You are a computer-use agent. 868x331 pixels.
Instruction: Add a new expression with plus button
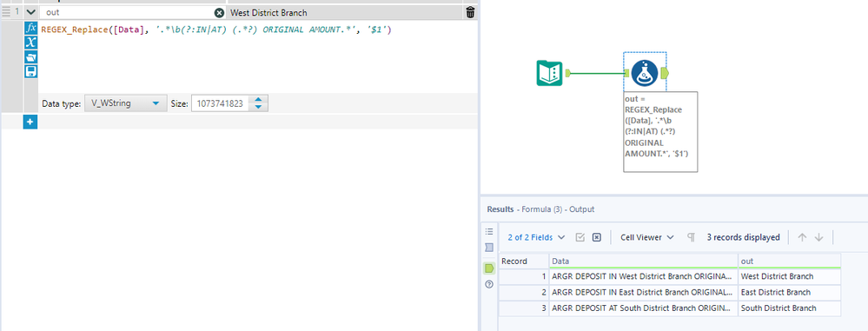(30, 122)
